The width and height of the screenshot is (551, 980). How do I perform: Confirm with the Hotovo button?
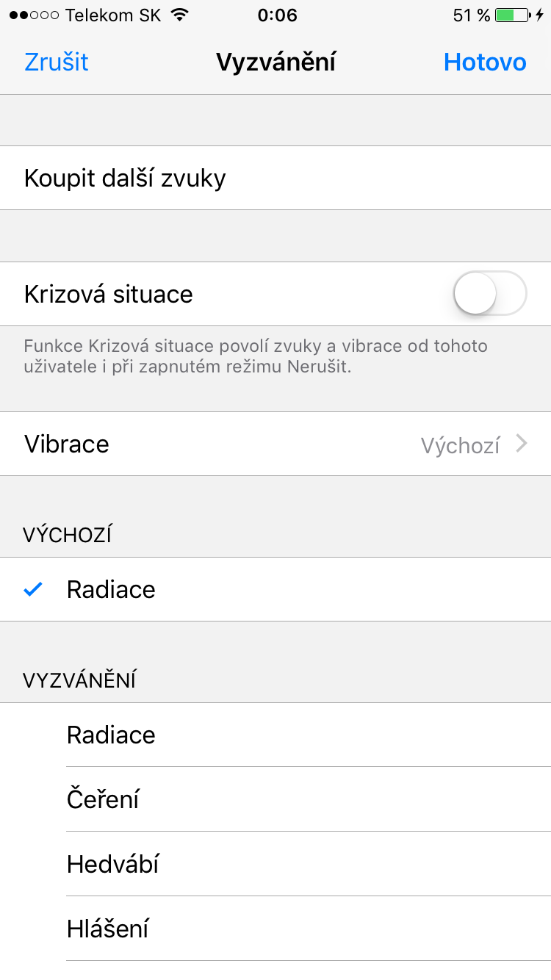click(485, 62)
